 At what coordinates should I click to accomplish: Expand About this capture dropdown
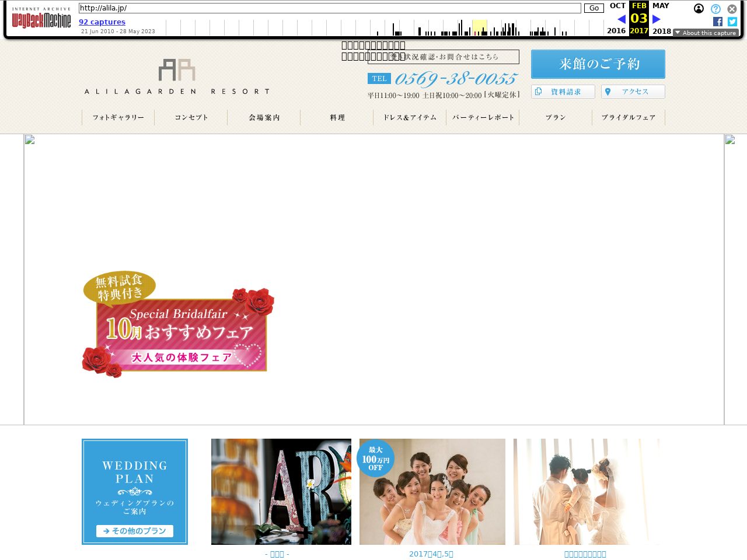[706, 33]
